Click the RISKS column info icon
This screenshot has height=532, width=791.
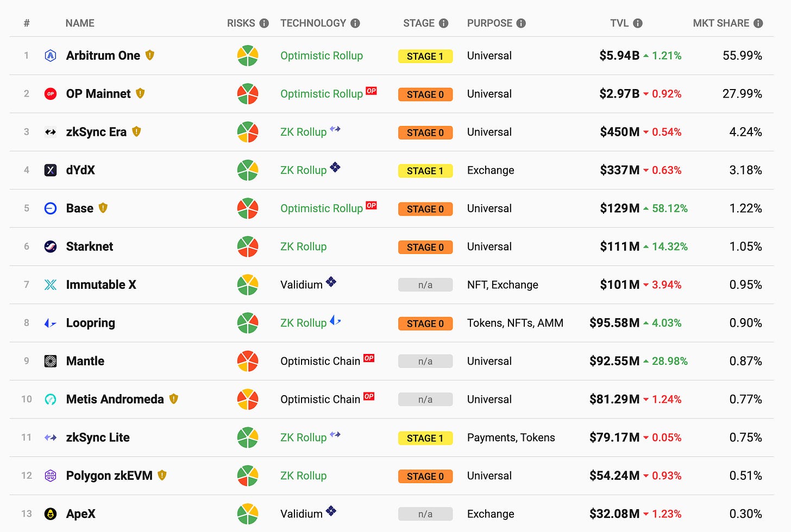[x=264, y=23]
